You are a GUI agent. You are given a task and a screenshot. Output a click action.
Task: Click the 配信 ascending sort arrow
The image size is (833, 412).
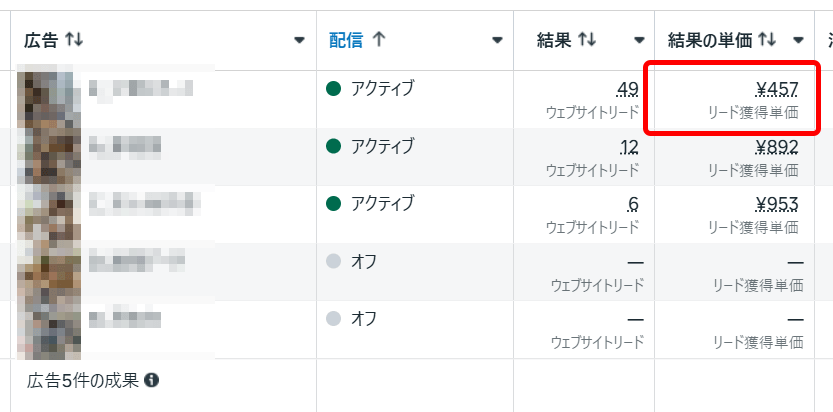pos(378,40)
